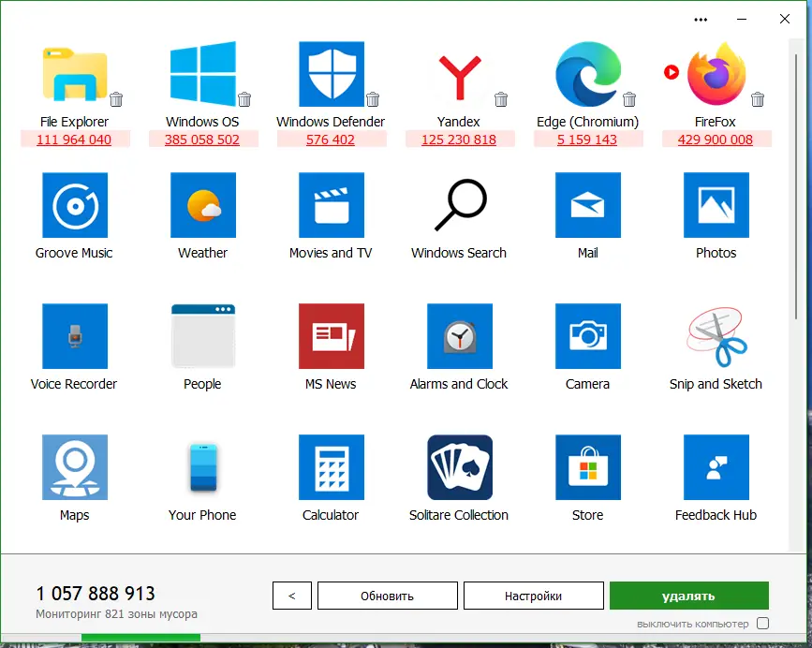Screen dimensions: 812x648
Task: Select the Camera app icon
Action: (x=588, y=336)
